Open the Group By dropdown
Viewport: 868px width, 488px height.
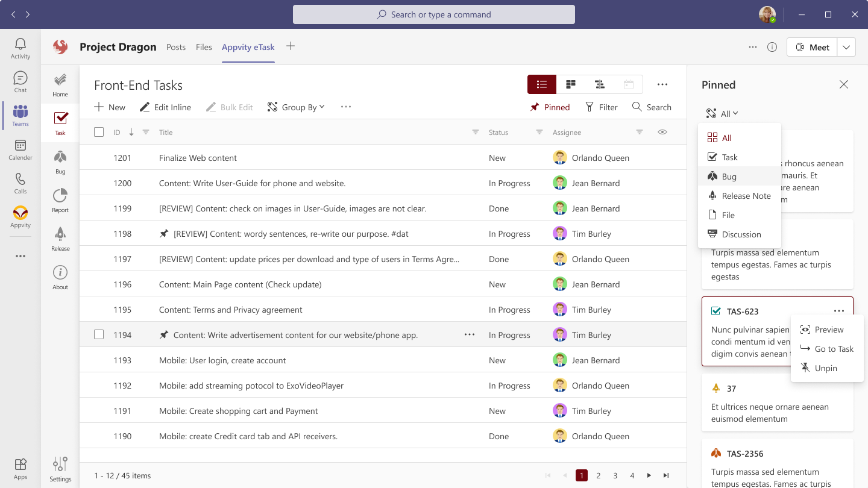pyautogui.click(x=296, y=107)
